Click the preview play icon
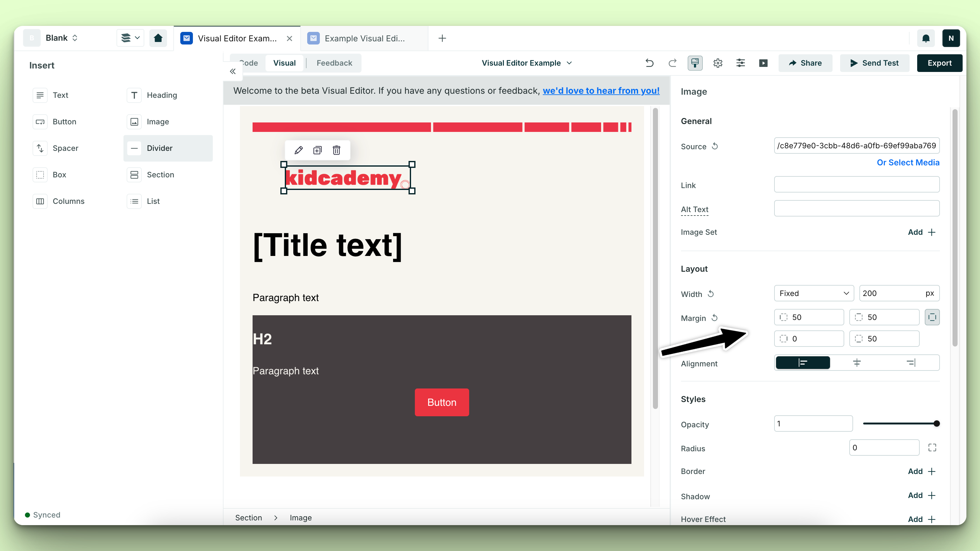 [x=763, y=63]
